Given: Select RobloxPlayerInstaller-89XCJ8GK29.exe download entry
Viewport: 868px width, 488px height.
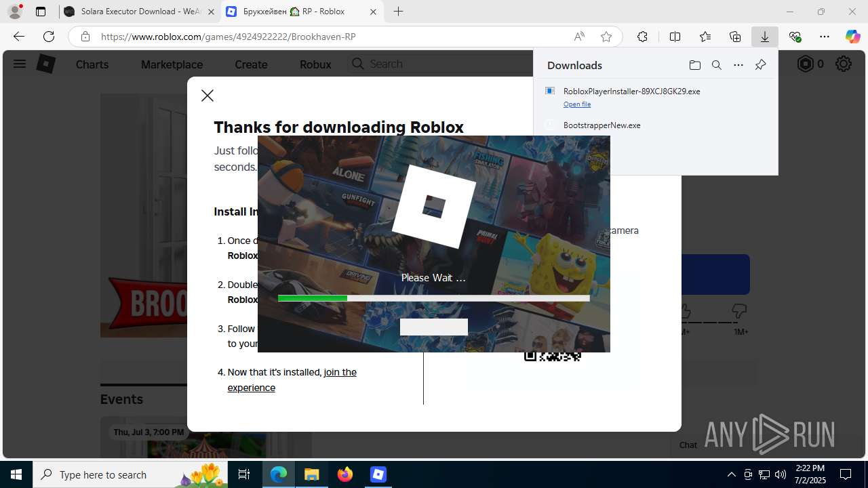Looking at the screenshot, I should click(x=655, y=97).
